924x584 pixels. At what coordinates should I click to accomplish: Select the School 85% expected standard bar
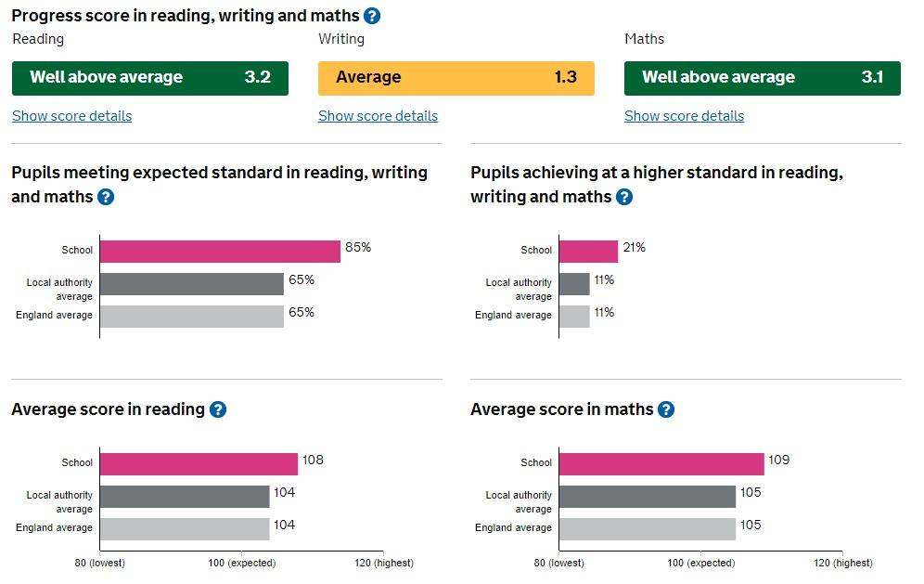(220, 251)
